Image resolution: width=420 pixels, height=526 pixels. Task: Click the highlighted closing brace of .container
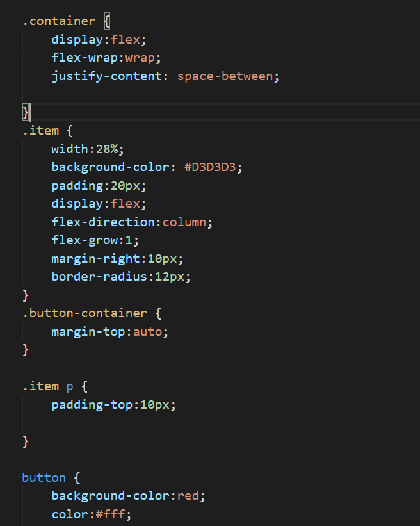pos(26,113)
